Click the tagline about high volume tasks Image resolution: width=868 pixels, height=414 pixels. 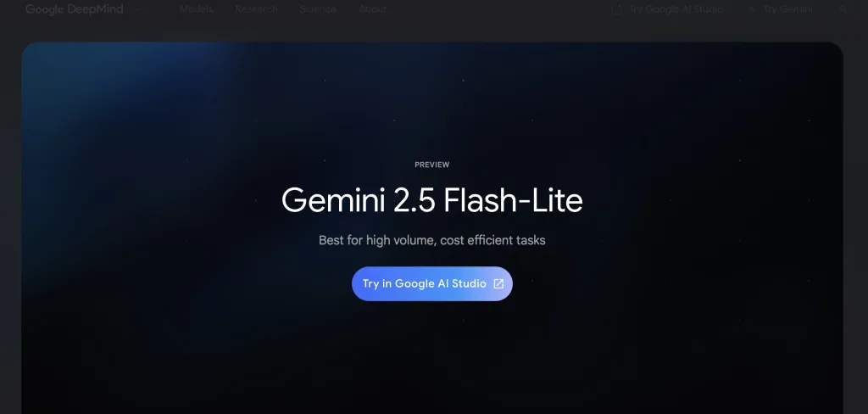(x=431, y=241)
